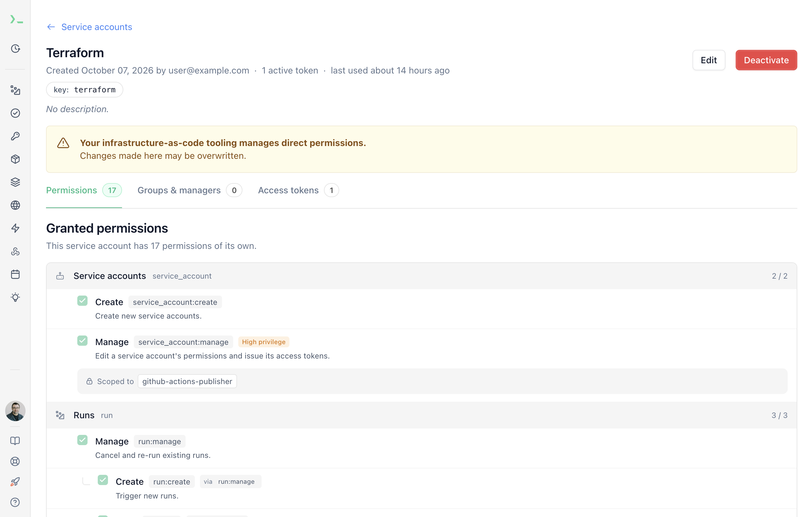
Task: Click the Edit button
Action: 709,60
